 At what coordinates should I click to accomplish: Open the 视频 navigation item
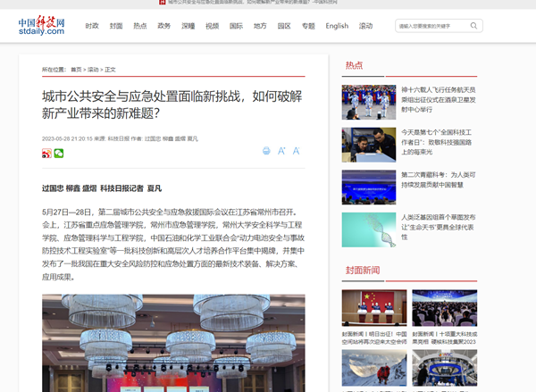click(212, 26)
